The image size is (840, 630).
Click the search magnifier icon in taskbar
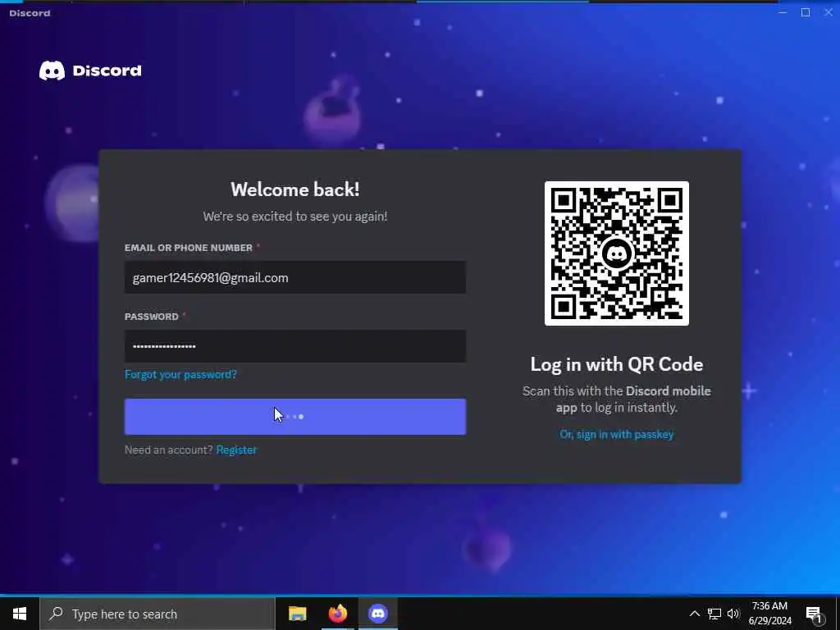point(56,614)
